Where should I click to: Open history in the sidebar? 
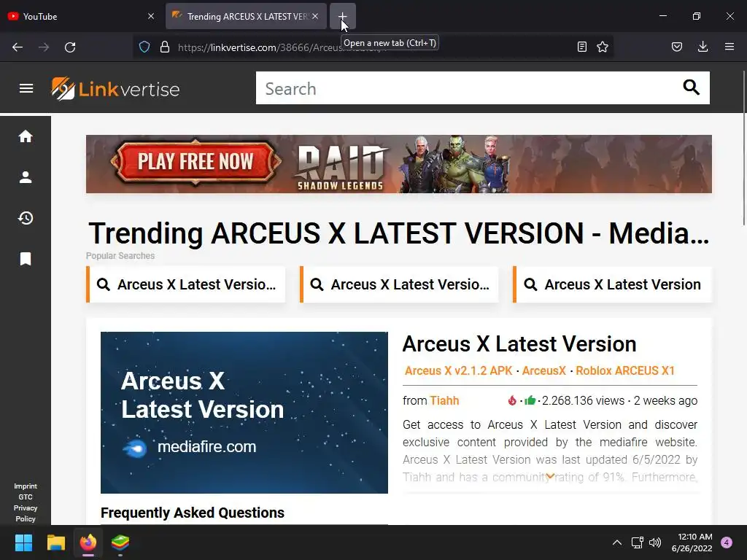26,218
